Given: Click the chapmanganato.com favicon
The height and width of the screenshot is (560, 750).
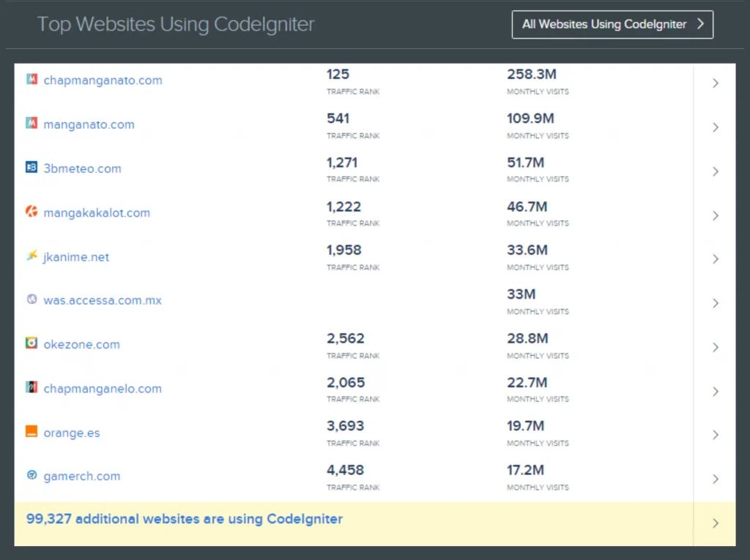Looking at the screenshot, I should [x=31, y=79].
